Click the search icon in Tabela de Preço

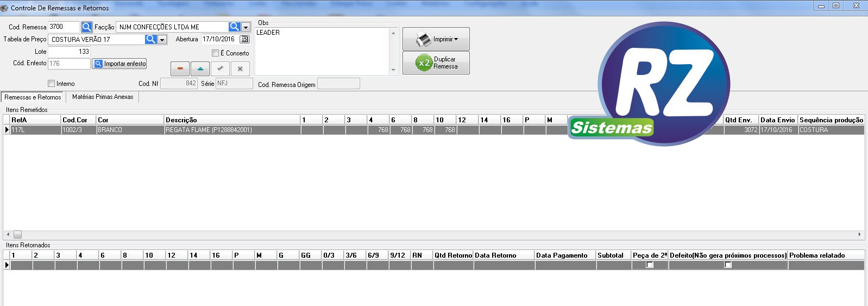(150, 39)
